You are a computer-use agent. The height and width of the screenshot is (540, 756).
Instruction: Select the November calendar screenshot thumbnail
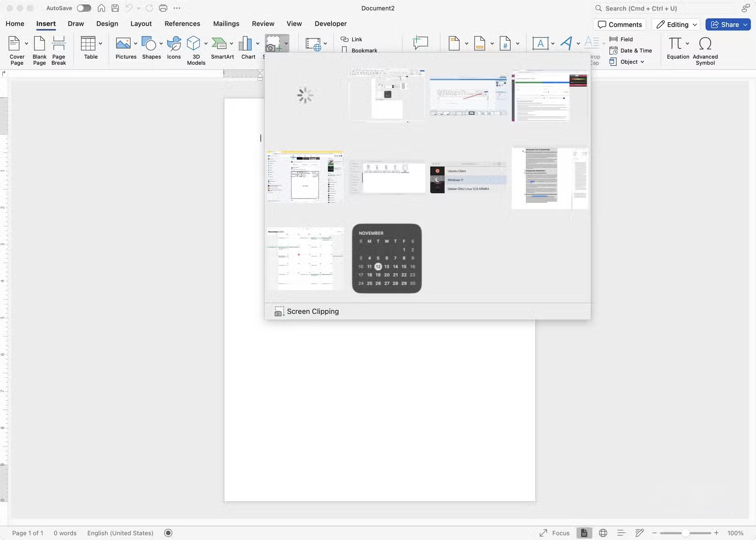click(386, 258)
